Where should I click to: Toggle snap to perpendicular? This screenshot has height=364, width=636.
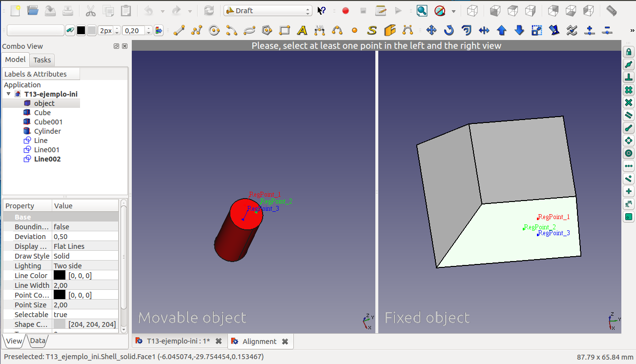click(x=629, y=77)
